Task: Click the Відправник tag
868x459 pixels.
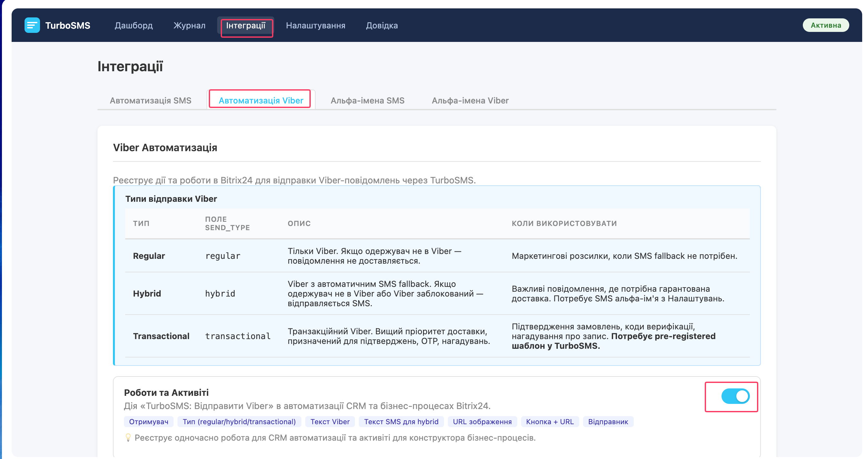Action: pos(608,422)
